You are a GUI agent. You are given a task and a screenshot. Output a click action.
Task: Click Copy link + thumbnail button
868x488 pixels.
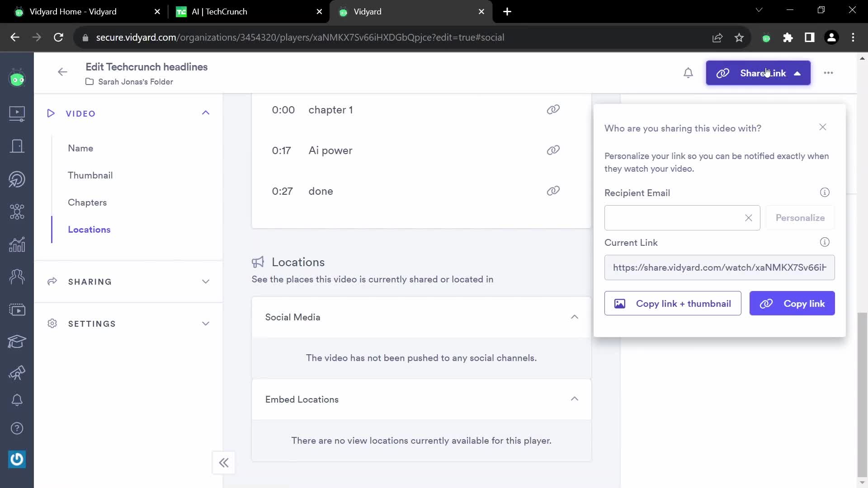[673, 304]
